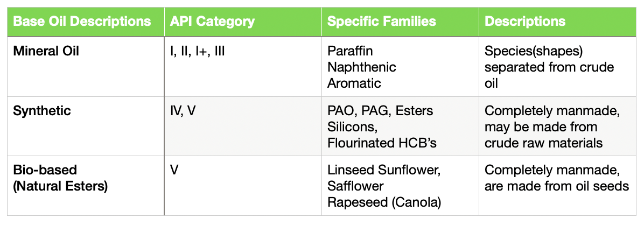This screenshot has height=225, width=644.
Task: Place cursor on "Aromatic" text
Action: click(x=354, y=83)
